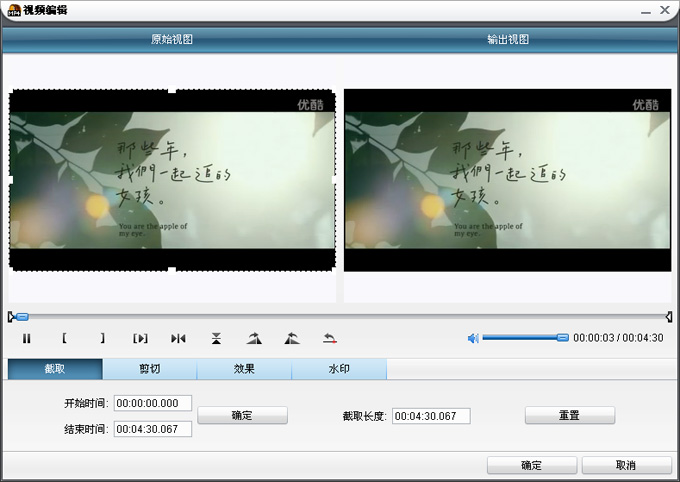Click the playback progress slider thumb

[23, 317]
